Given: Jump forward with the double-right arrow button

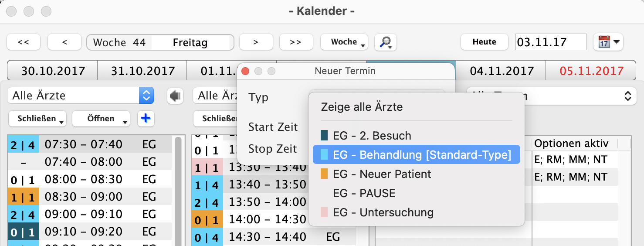Looking at the screenshot, I should 296,42.
